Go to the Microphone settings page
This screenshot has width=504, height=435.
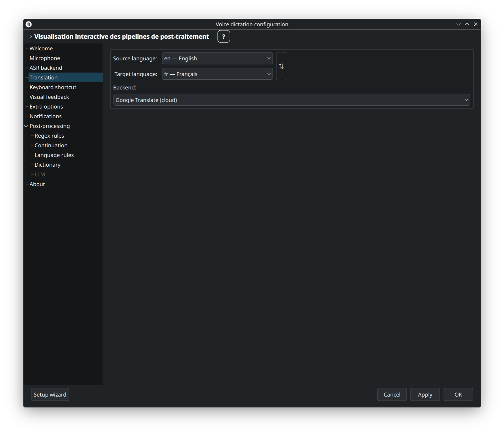(x=45, y=58)
